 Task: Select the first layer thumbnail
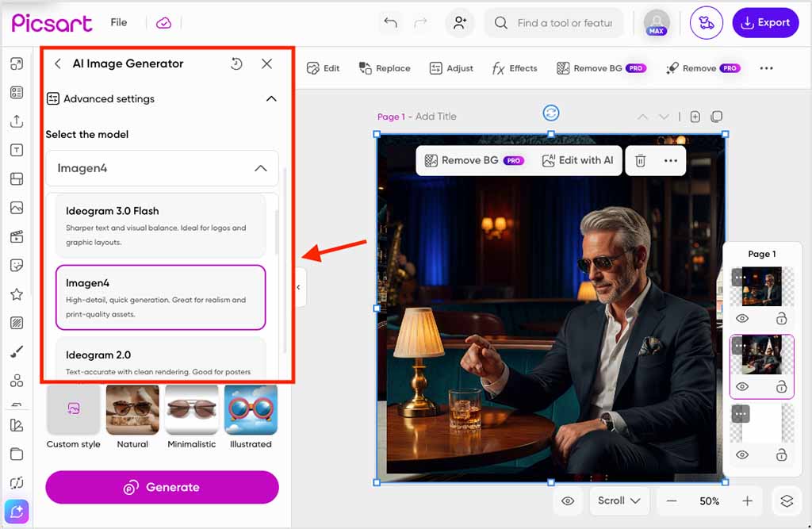(762, 286)
